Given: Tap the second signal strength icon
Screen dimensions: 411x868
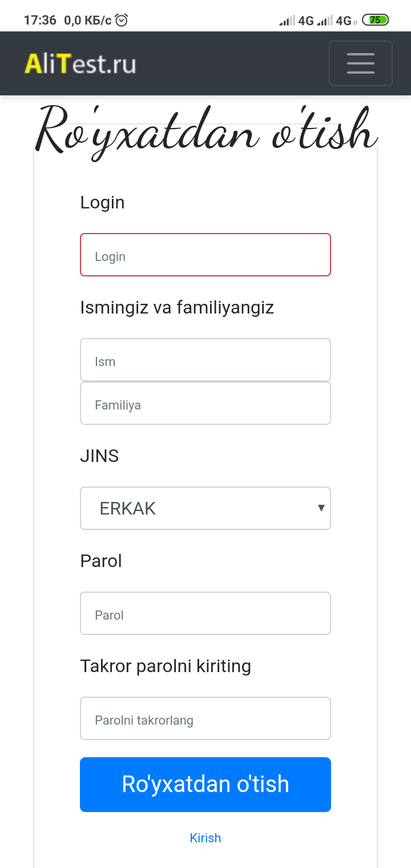Looking at the screenshot, I should point(325,21).
